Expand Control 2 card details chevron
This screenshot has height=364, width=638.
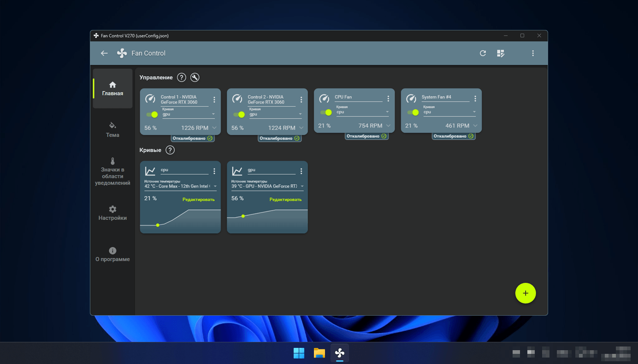click(301, 128)
